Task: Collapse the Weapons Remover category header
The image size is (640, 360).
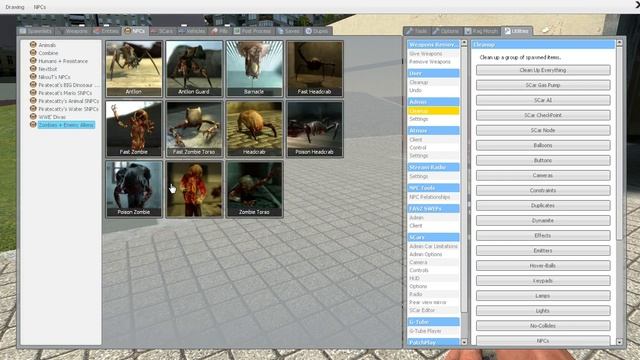Action: pos(433,44)
